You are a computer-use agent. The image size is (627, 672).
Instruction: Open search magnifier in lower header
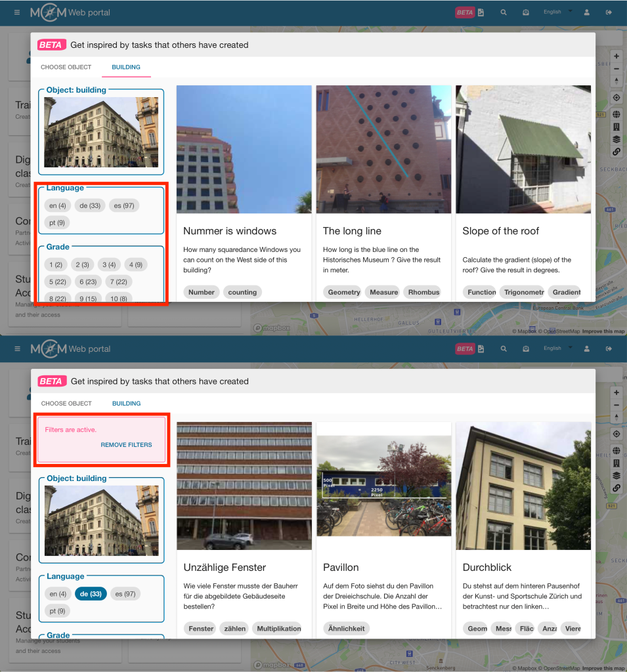click(504, 349)
